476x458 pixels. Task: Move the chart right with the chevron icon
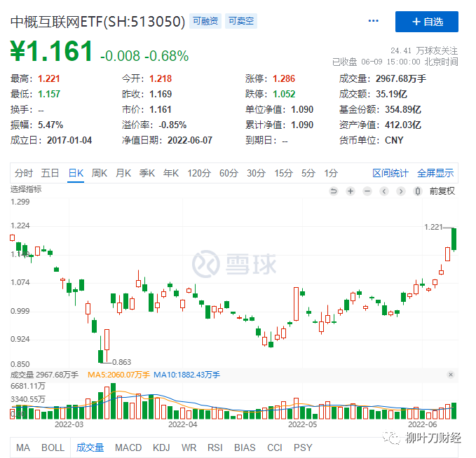click(401, 191)
